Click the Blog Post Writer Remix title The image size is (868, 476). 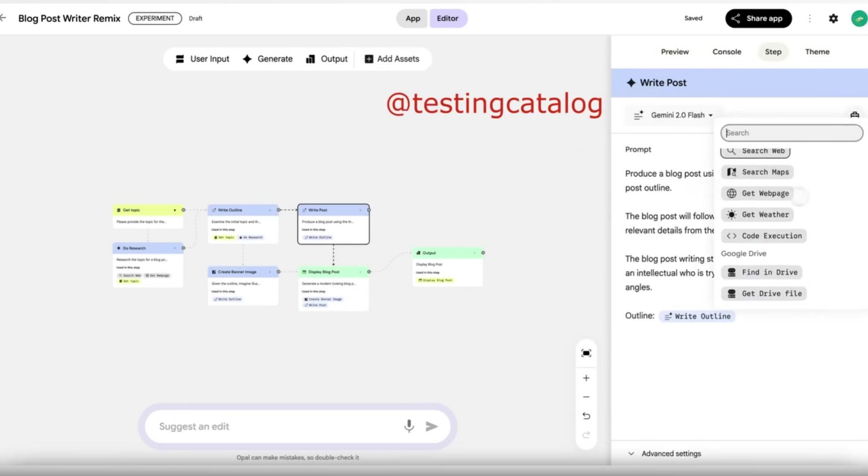(x=69, y=19)
